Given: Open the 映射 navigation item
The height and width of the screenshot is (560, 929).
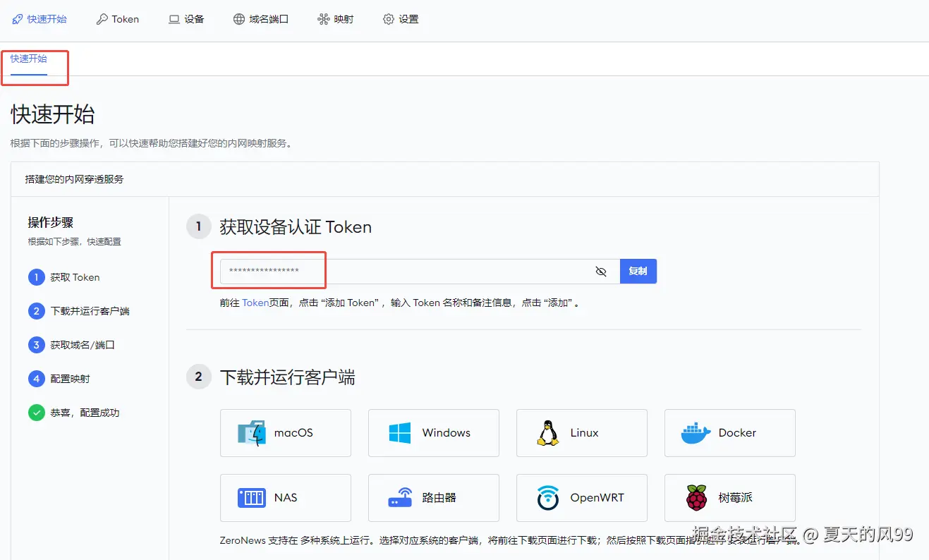Looking at the screenshot, I should click(x=336, y=19).
